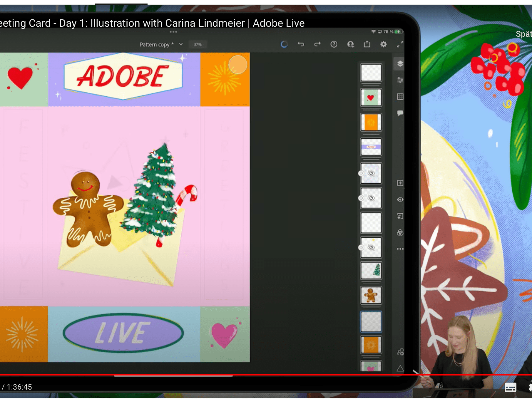
Task: Select the highlighted blue-outlined layer thumbnail
Action: (x=371, y=322)
